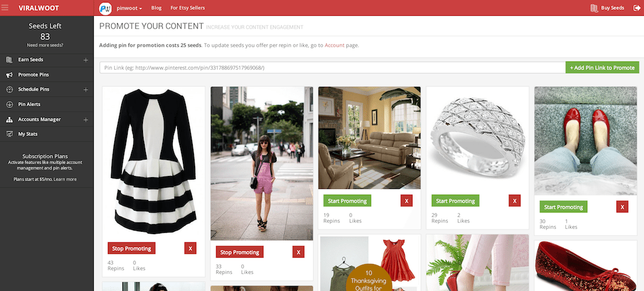Screen dimensions: 644x291
Task: Open the red glitter shoe image
Action: [x=585, y=266]
